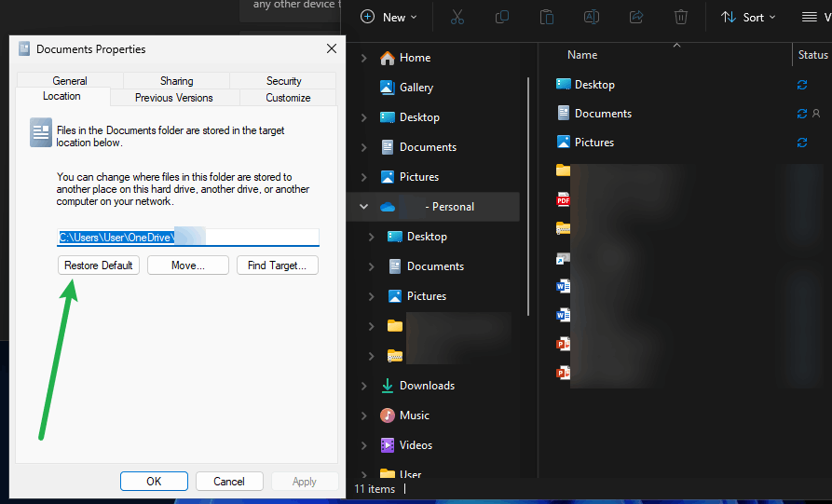Switch to the Customize tab

coord(288,98)
